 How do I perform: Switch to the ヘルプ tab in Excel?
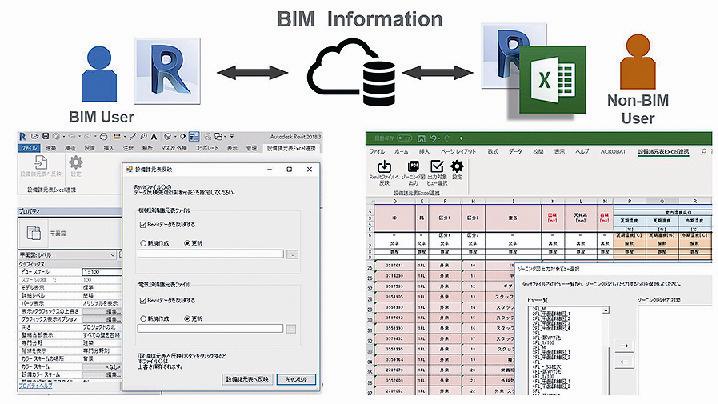coord(582,151)
